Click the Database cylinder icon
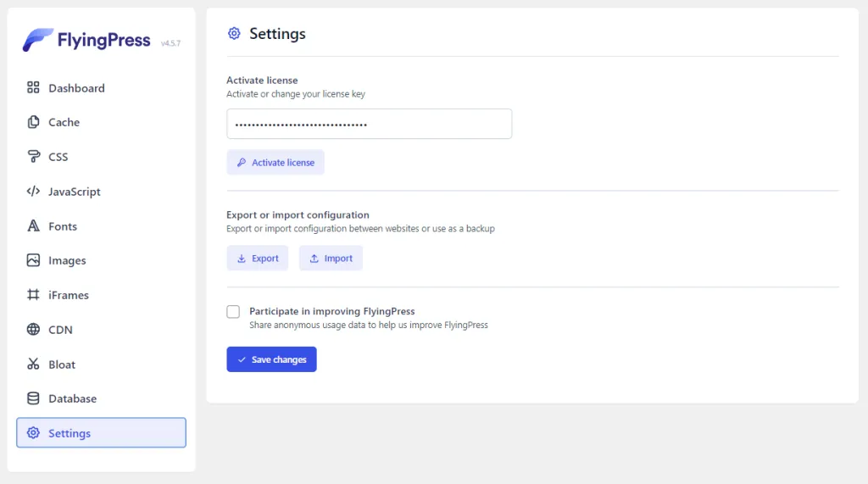 [x=33, y=398]
